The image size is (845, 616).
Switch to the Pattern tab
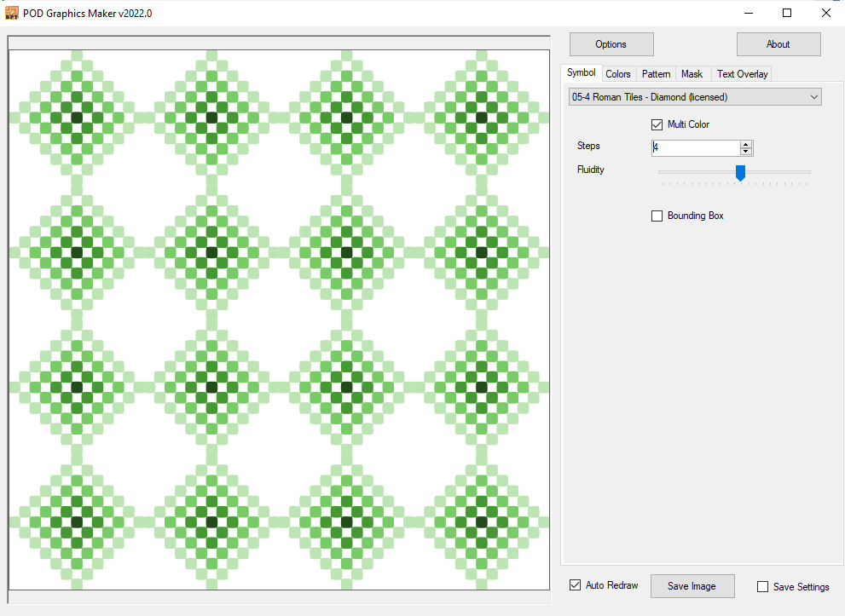click(x=656, y=74)
